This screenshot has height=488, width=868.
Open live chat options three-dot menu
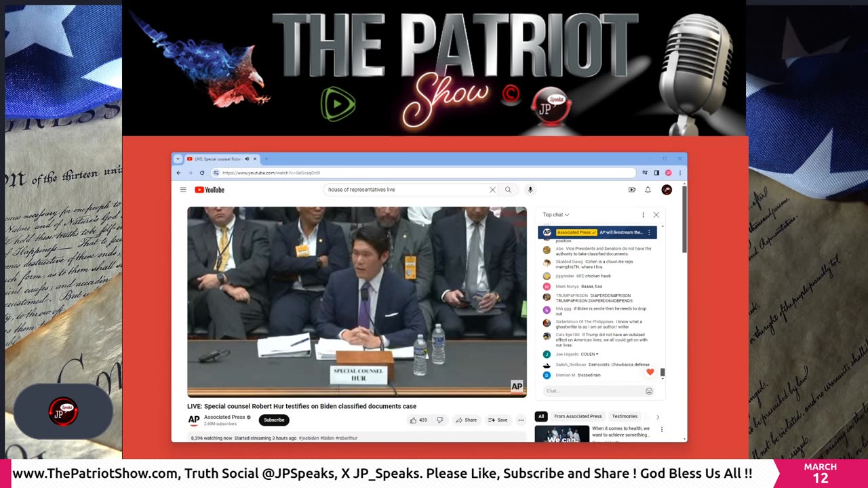(643, 215)
